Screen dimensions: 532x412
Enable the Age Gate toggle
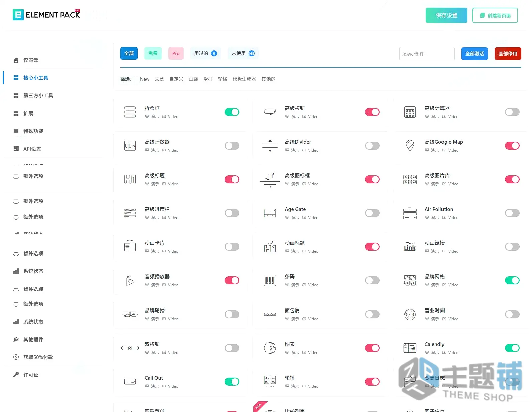tap(372, 213)
